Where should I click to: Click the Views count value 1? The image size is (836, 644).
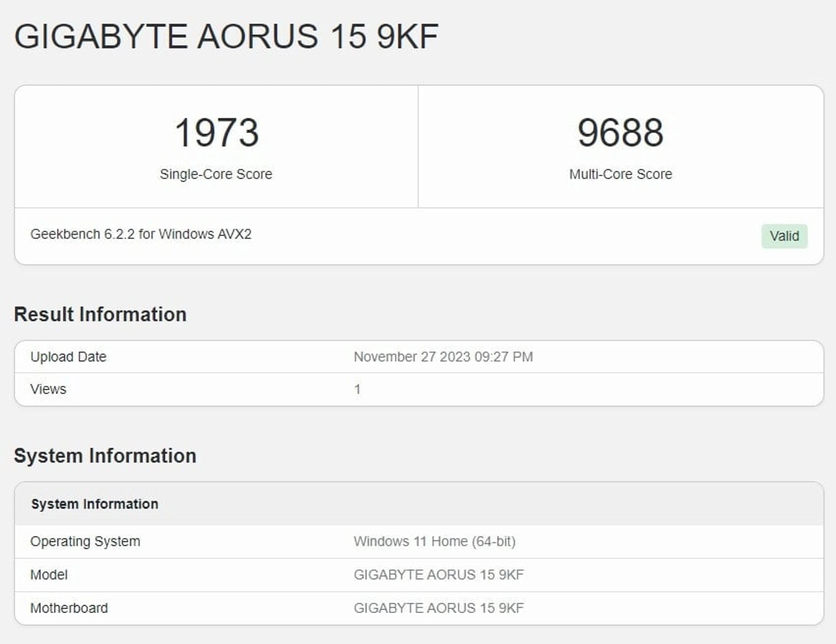(357, 389)
